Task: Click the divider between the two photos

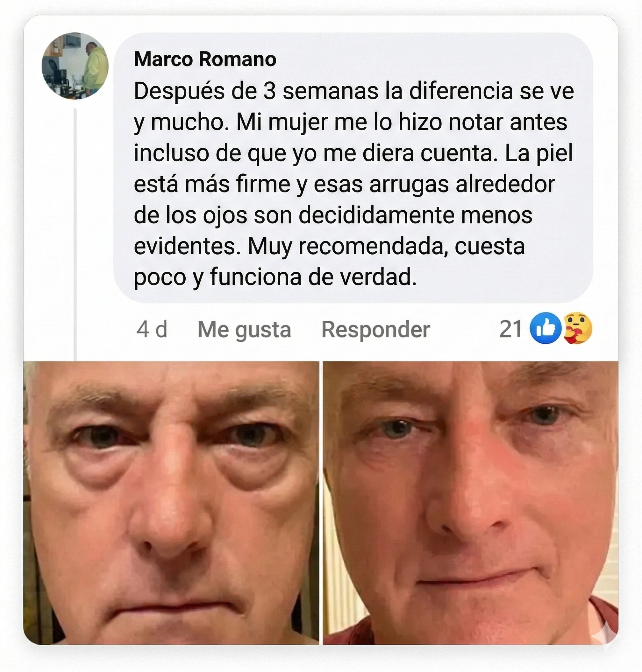Action: (x=321, y=503)
